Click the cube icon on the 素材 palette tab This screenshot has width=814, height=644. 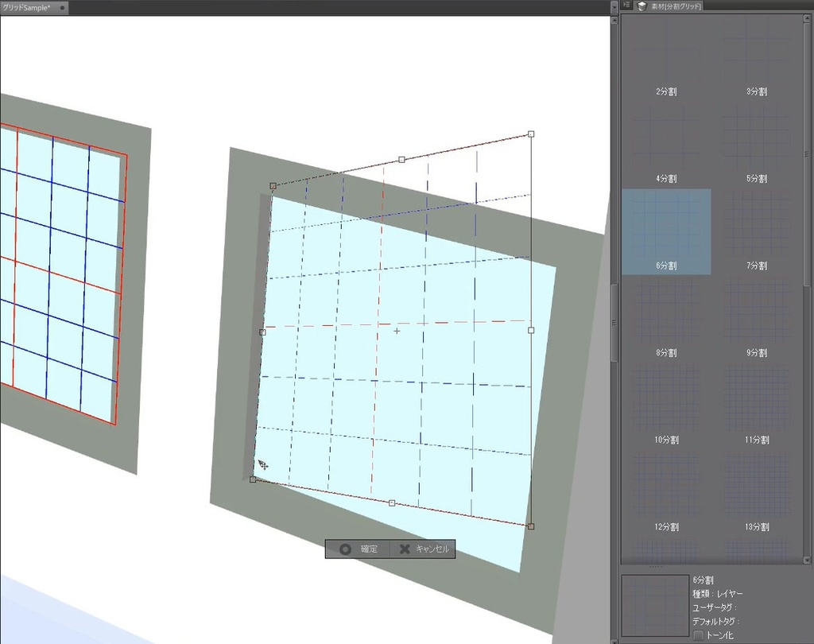[642, 6]
